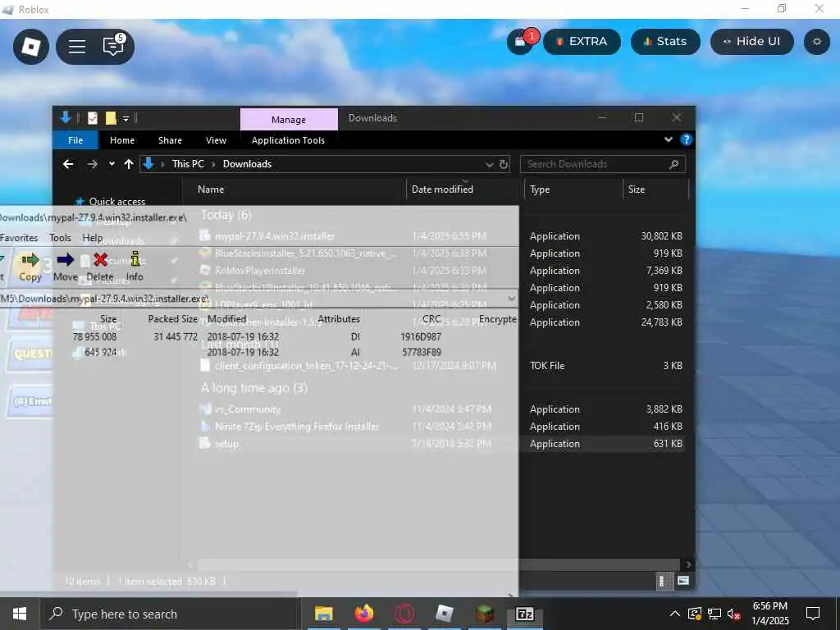Open Explorer help question mark
Image resolution: width=840 pixels, height=630 pixels.
[x=686, y=139]
